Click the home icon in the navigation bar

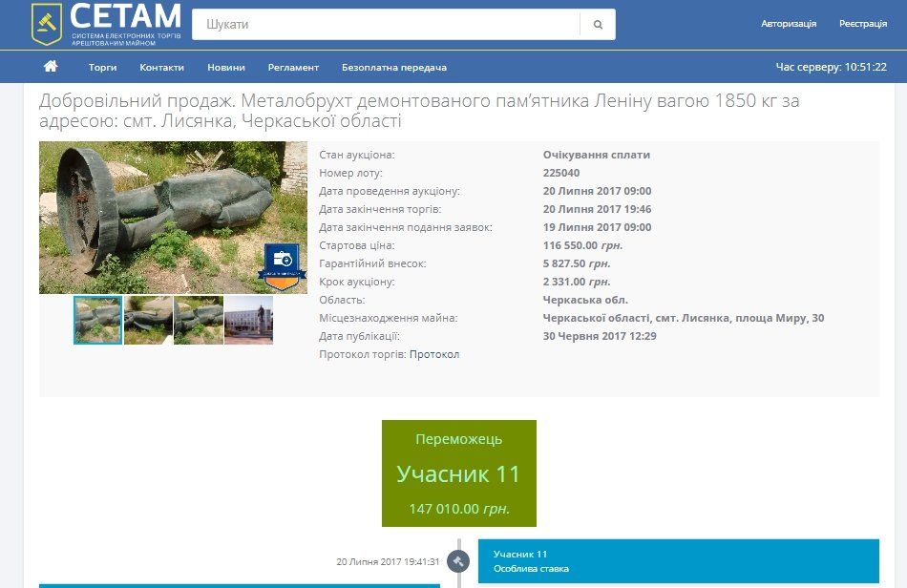point(51,67)
